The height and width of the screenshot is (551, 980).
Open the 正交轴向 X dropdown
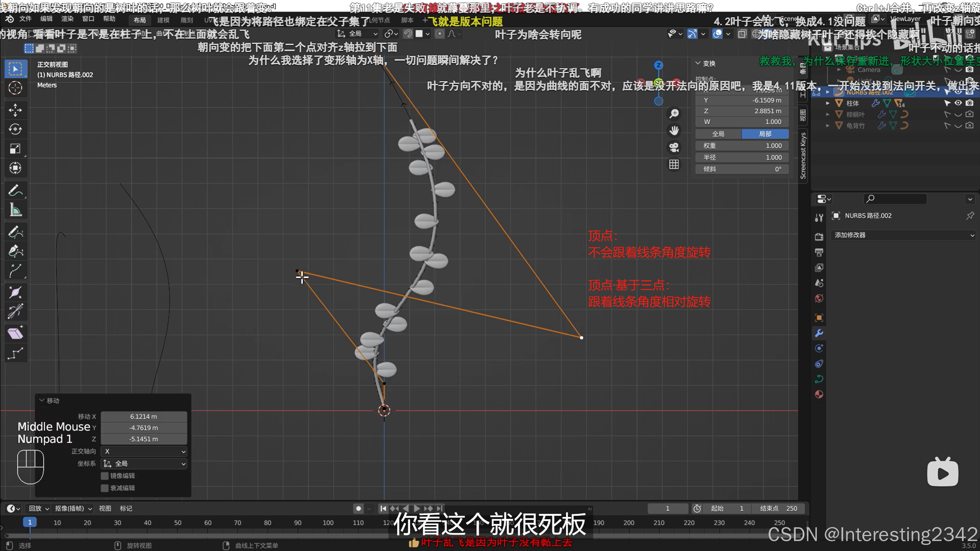pyautogui.click(x=144, y=452)
